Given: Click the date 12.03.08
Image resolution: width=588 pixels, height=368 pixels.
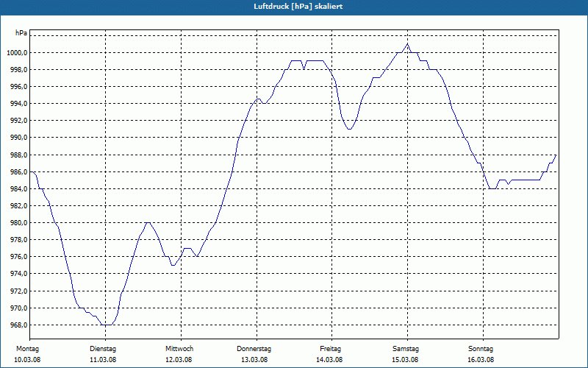Looking at the screenshot, I should click(179, 360).
